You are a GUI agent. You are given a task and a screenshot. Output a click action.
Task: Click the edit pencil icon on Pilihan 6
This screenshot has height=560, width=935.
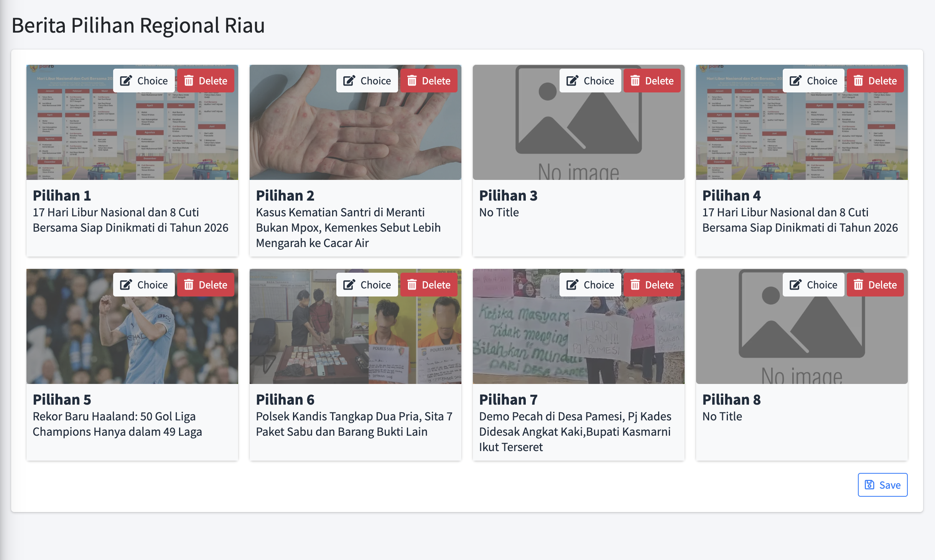[349, 285]
